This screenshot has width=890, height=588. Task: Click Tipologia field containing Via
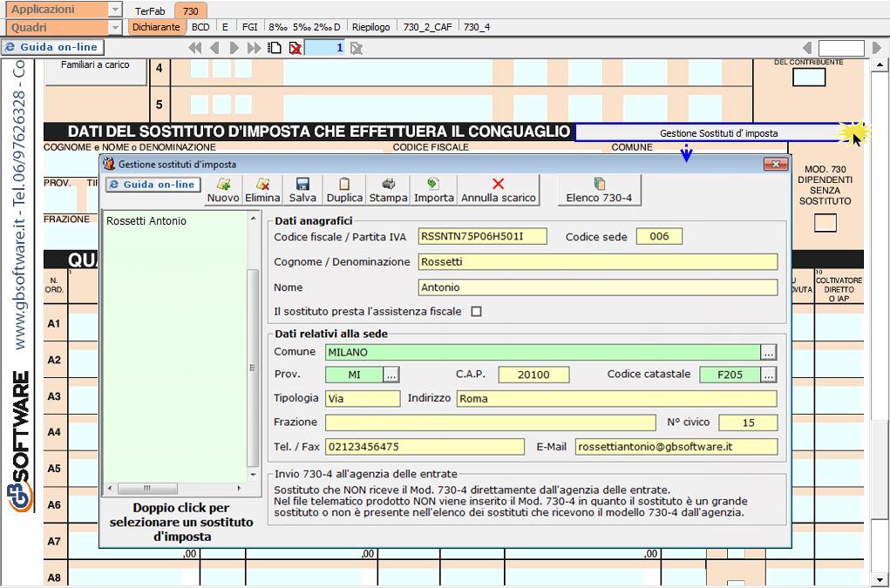(363, 399)
